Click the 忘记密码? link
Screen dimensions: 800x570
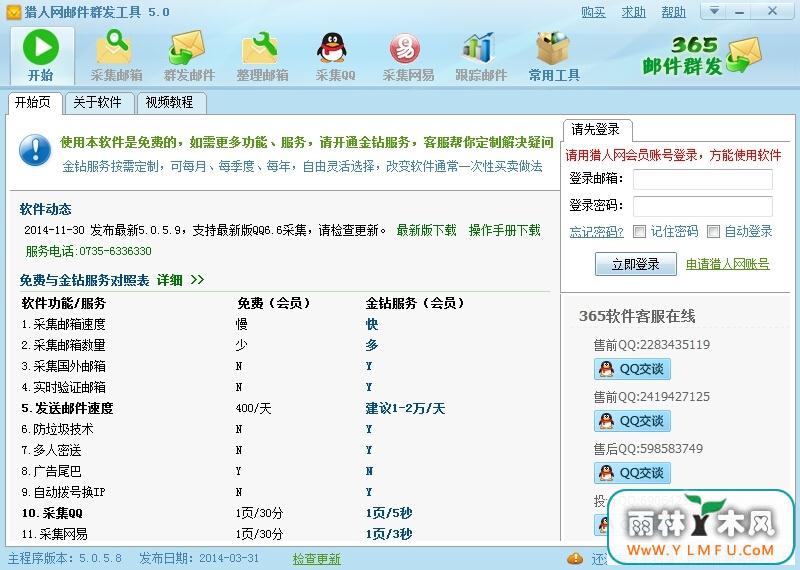coord(596,232)
